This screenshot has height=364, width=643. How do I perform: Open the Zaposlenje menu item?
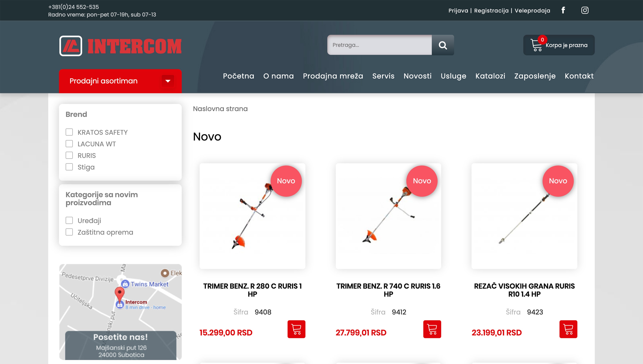pyautogui.click(x=535, y=76)
